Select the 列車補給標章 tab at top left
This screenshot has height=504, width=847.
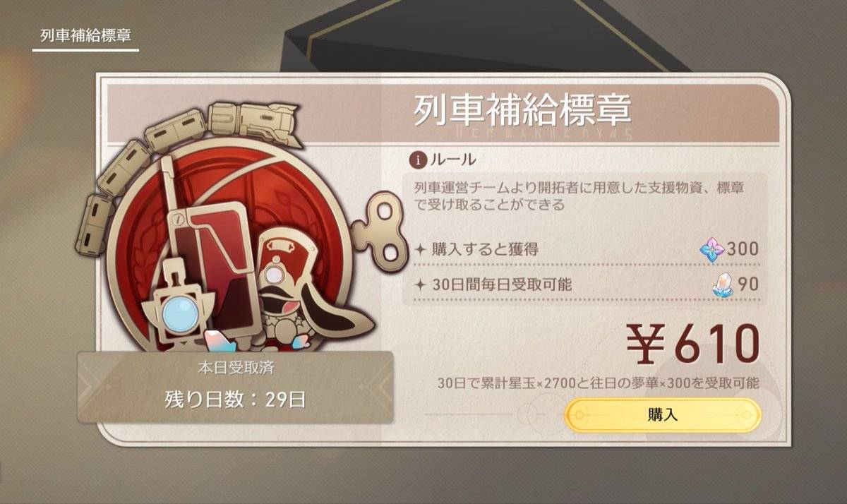[x=85, y=36]
